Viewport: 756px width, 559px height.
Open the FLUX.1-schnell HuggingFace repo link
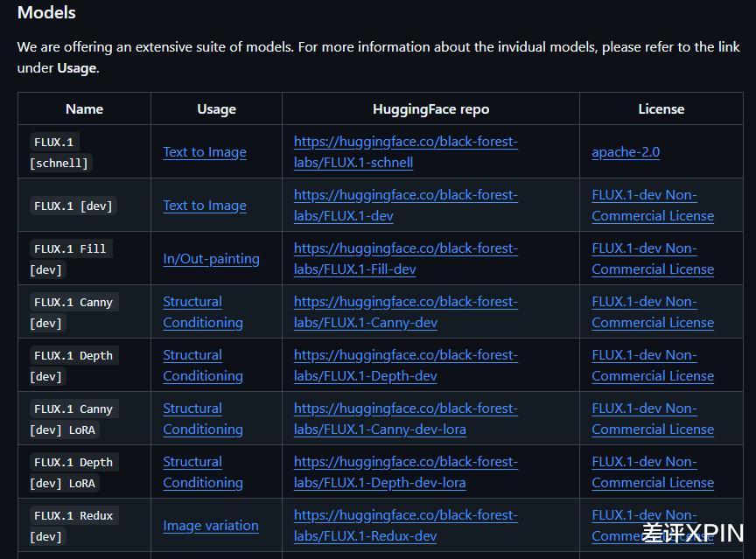click(405, 142)
